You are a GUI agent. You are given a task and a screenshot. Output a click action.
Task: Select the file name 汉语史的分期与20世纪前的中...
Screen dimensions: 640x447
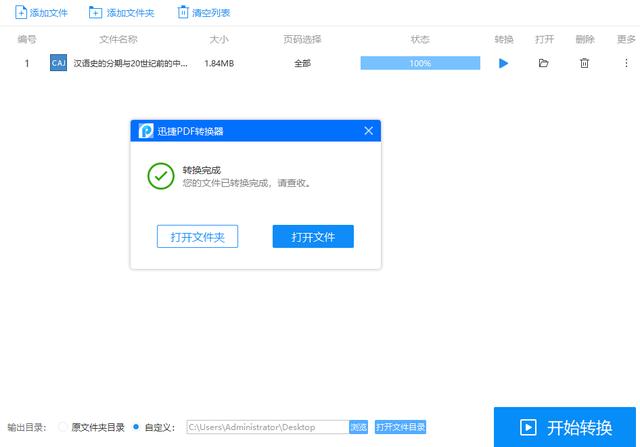click(x=130, y=63)
